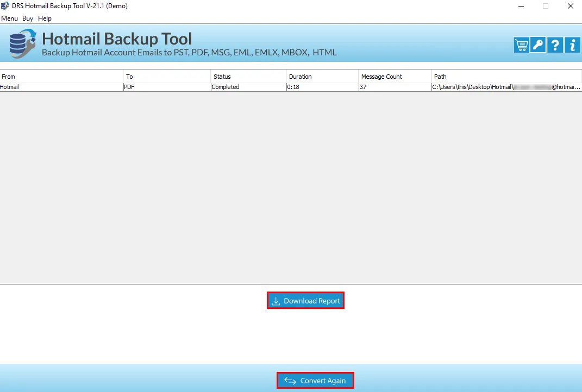This screenshot has width=582, height=392.
Task: Click the Download Report button
Action: click(x=305, y=300)
